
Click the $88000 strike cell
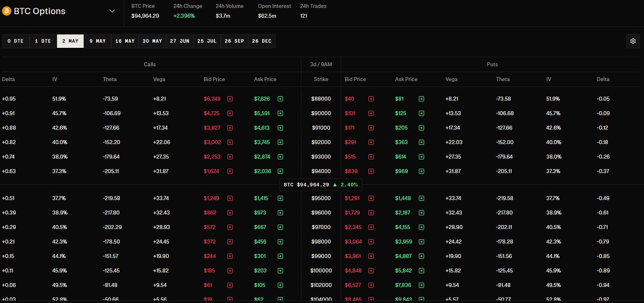[x=321, y=99]
